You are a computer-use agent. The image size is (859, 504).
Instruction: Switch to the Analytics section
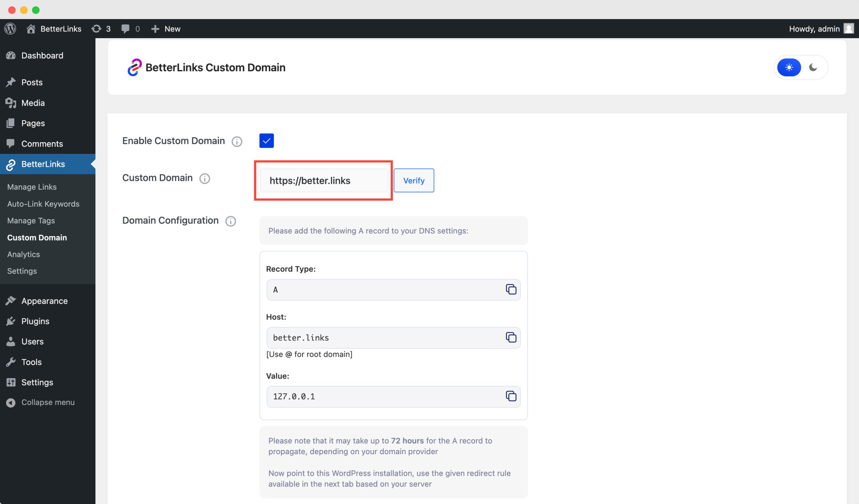pos(23,254)
